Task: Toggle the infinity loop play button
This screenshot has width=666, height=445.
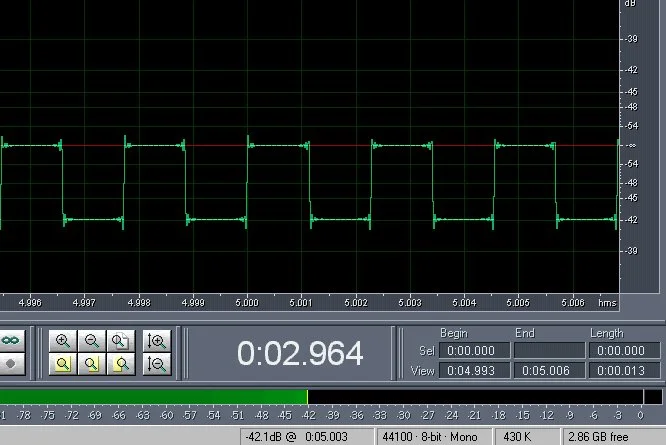Action: [x=11, y=341]
